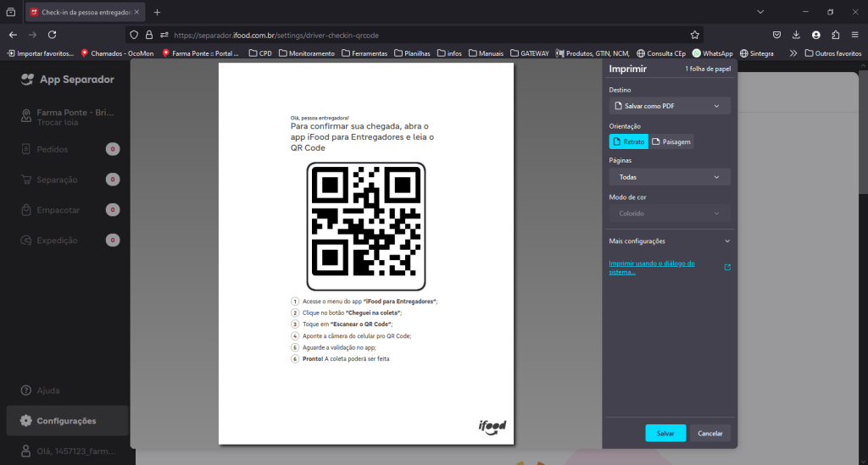Click Imprimir usando o diálogo do sistema link
Image resolution: width=868 pixels, height=465 pixels.
coord(652,268)
